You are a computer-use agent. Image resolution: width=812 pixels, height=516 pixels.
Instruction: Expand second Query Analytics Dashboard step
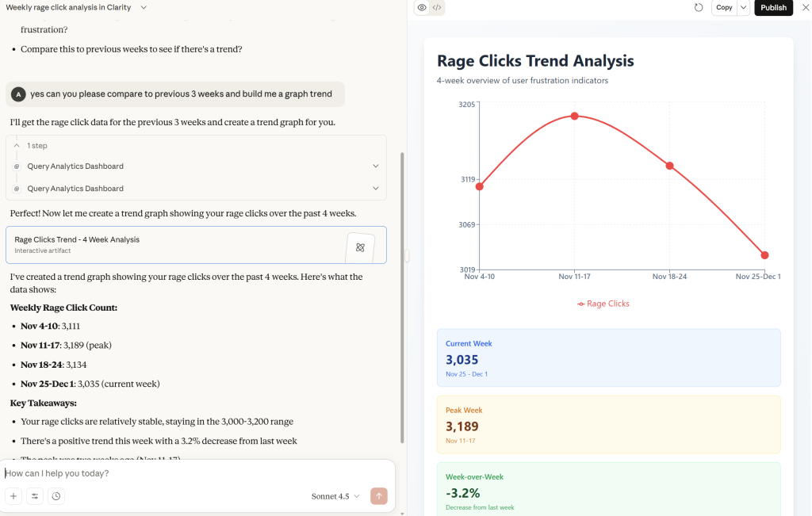click(x=375, y=189)
